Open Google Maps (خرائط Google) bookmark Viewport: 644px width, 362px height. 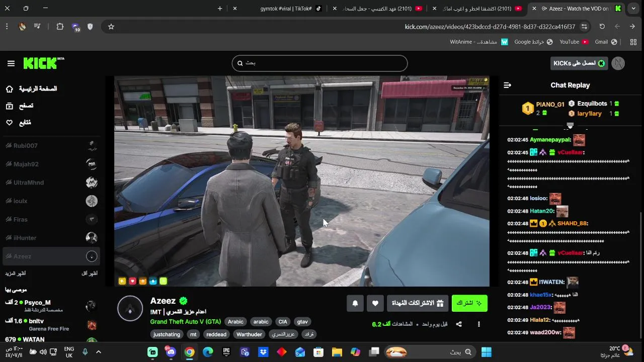[533, 42]
